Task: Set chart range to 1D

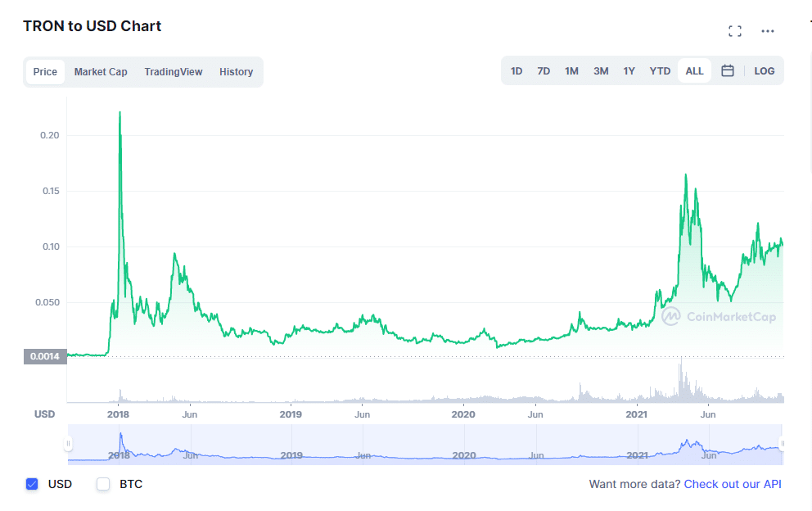Action: pyautogui.click(x=517, y=71)
